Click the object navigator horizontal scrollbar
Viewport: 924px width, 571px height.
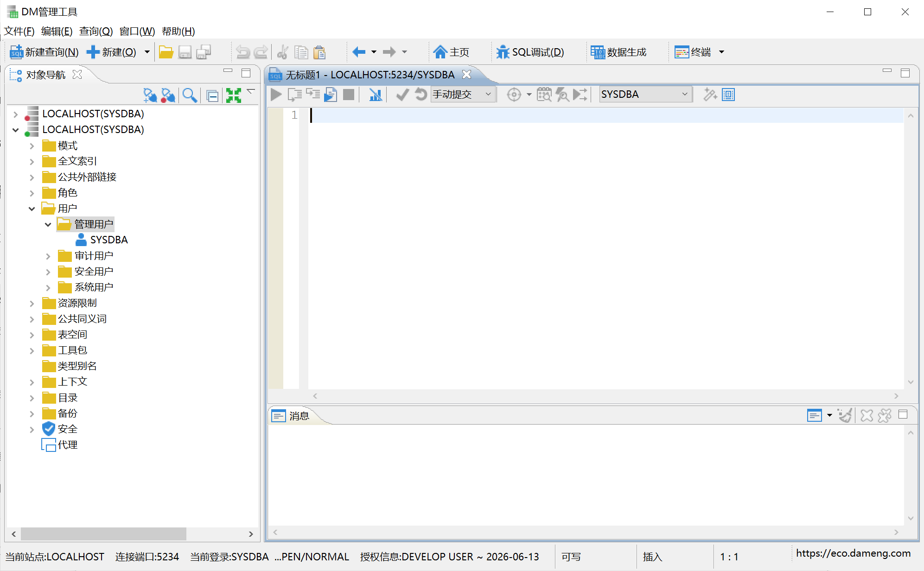click(x=103, y=534)
